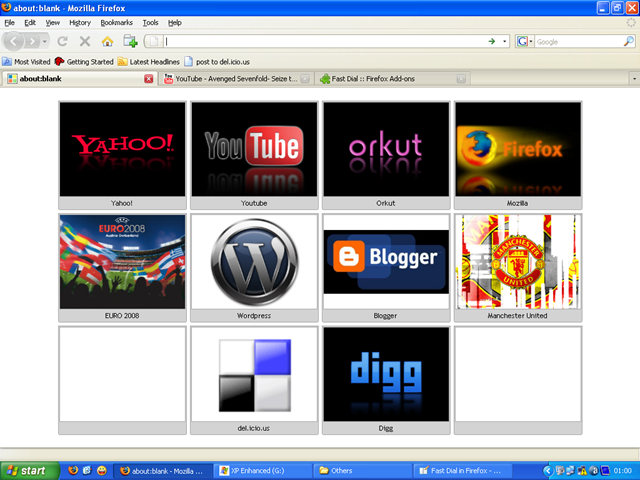This screenshot has height=480, width=640.
Task: Open the Most Visited bookmarks folder
Action: [26, 62]
